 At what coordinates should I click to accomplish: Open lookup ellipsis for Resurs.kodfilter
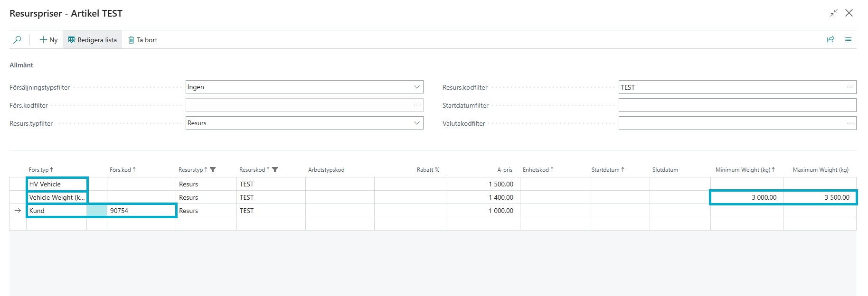[x=849, y=87]
